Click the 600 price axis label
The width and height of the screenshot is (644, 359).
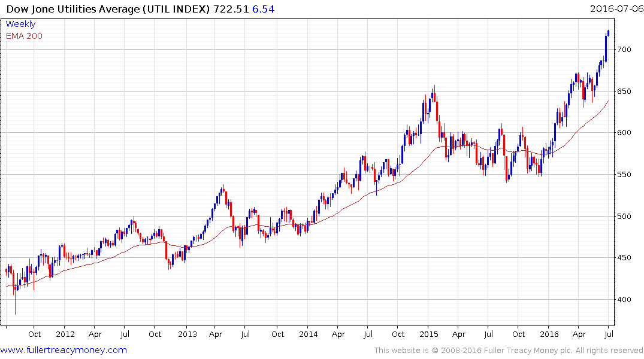tap(624, 133)
